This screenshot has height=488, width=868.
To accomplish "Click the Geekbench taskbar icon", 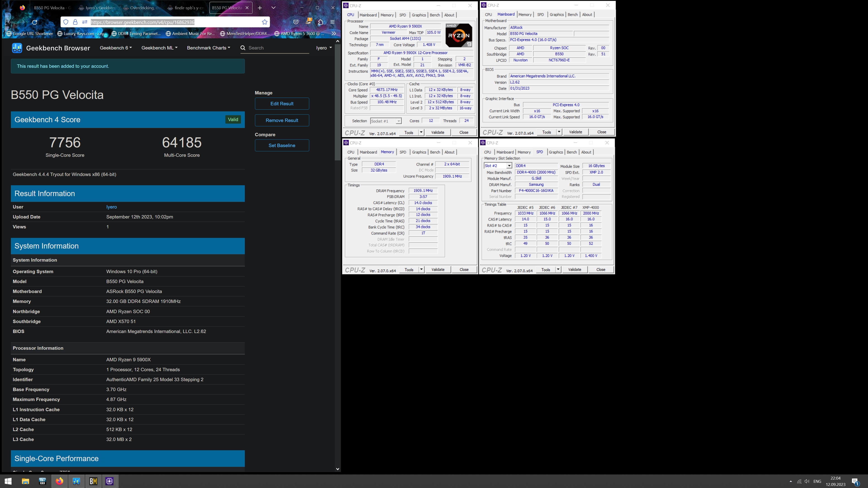I will point(76,481).
